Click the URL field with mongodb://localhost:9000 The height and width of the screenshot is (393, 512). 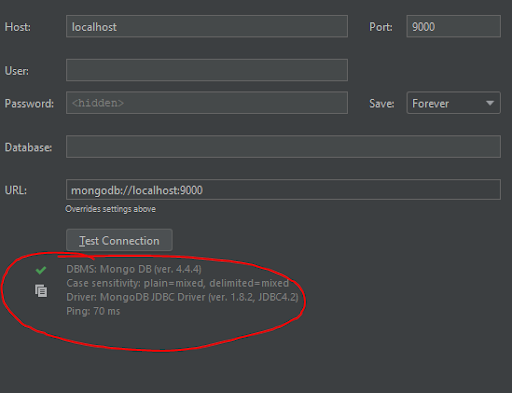(x=283, y=190)
